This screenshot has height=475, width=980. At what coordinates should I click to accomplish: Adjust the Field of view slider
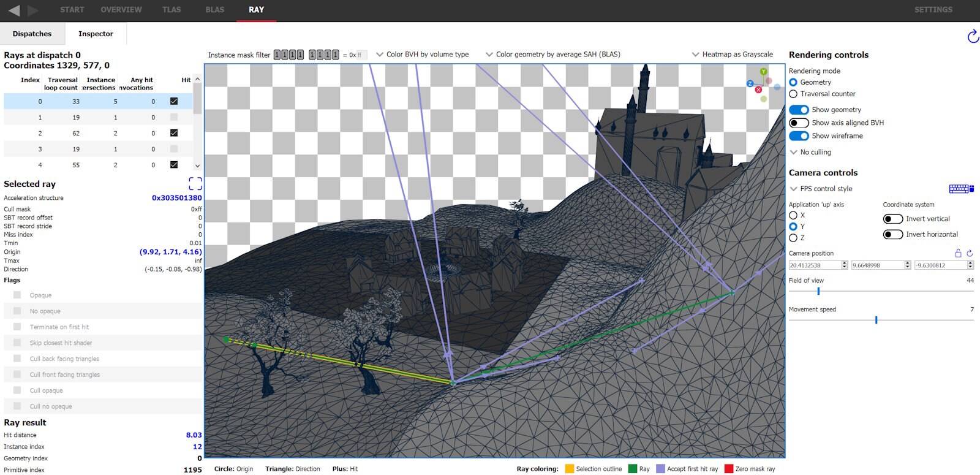pos(818,291)
